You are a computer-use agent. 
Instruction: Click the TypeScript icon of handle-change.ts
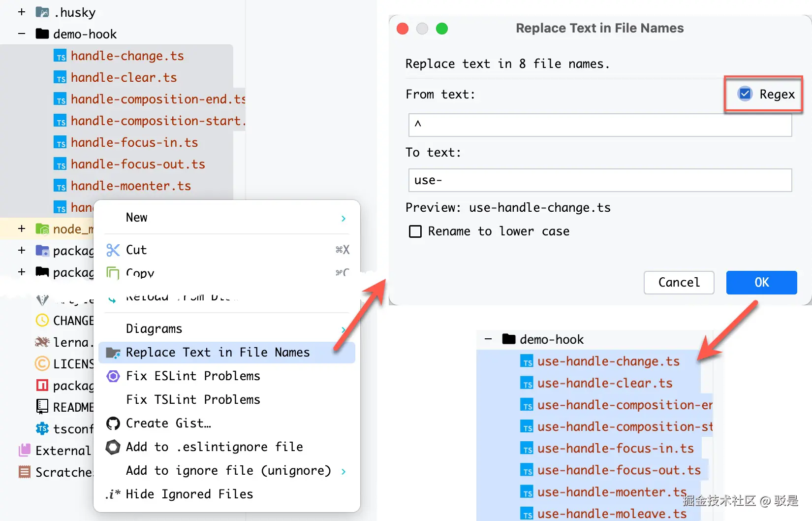click(60, 56)
